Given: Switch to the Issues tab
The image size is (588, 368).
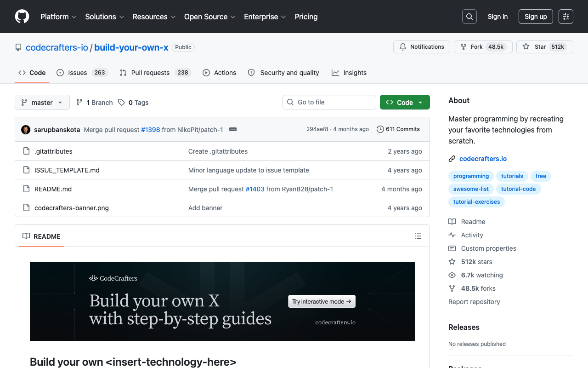Looking at the screenshot, I should pyautogui.click(x=82, y=73).
